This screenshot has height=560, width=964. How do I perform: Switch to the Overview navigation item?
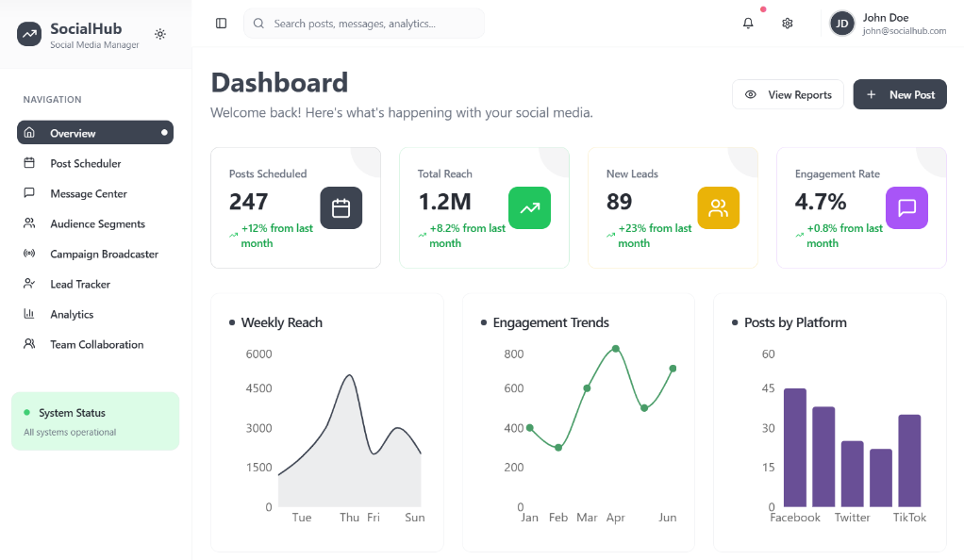pyautogui.click(x=94, y=132)
